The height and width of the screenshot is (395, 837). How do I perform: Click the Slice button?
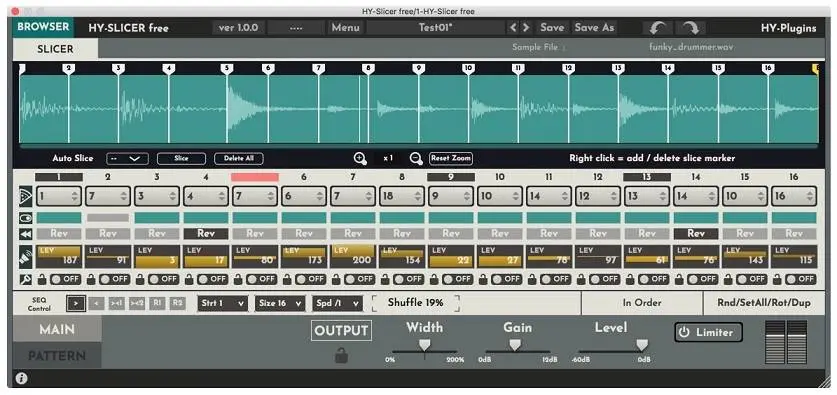point(181,159)
